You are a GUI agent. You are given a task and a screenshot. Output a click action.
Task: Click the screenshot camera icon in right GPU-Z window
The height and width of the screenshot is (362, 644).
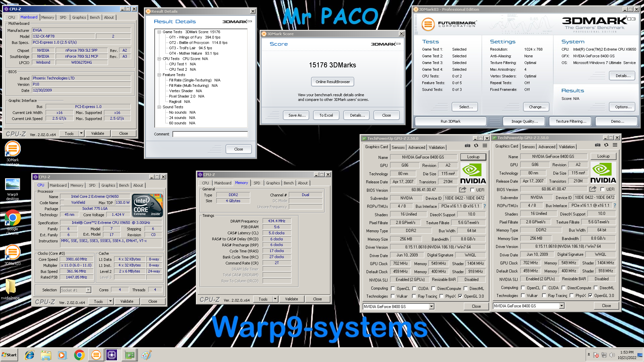[x=597, y=145]
